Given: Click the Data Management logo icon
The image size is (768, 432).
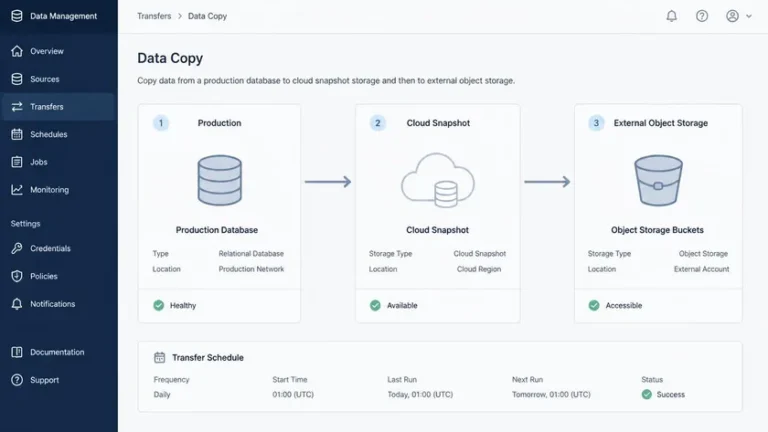Looking at the screenshot, I should pyautogui.click(x=17, y=16).
